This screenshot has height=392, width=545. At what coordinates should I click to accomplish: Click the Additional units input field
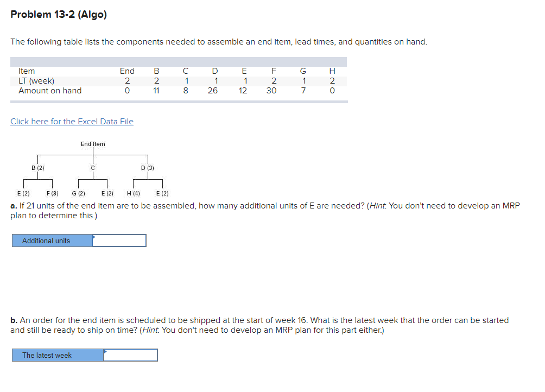pyautogui.click(x=119, y=240)
